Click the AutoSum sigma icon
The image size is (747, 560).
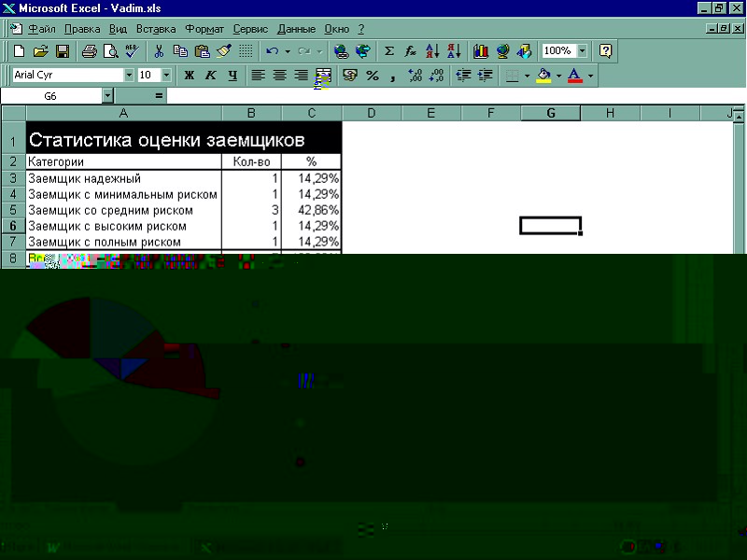click(x=389, y=51)
